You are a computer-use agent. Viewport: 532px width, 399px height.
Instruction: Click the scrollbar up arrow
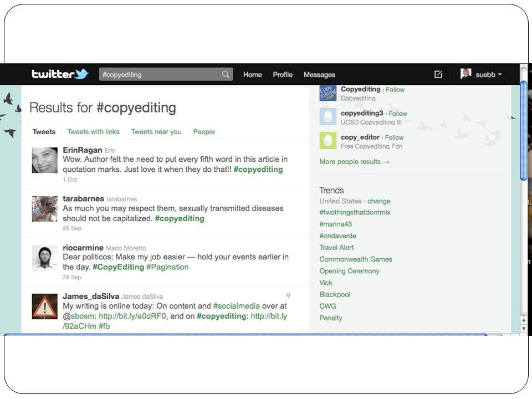click(524, 320)
